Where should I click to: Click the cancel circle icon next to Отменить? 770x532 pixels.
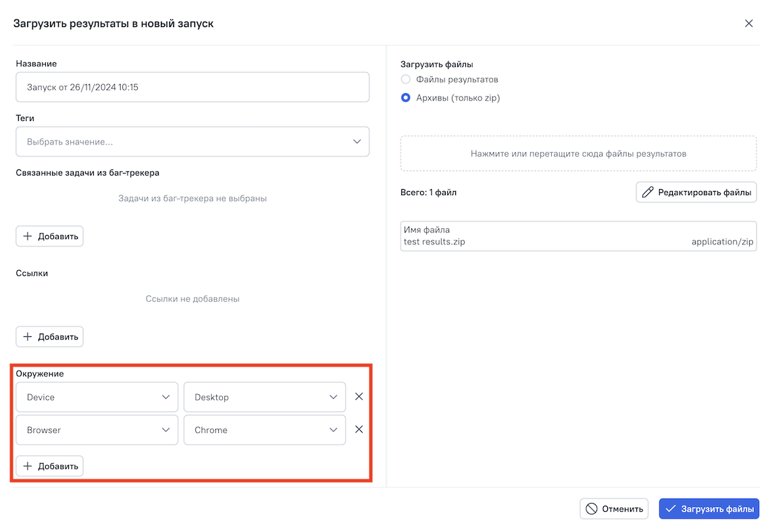pos(591,509)
